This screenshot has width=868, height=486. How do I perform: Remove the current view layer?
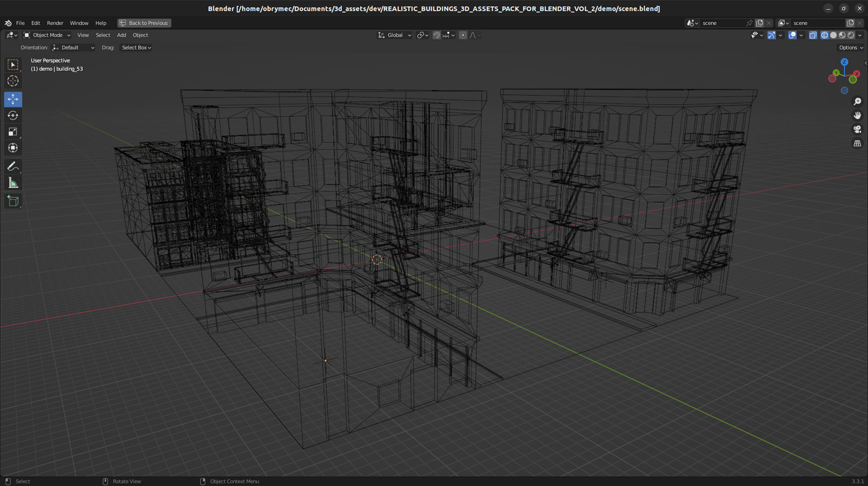tap(860, 23)
